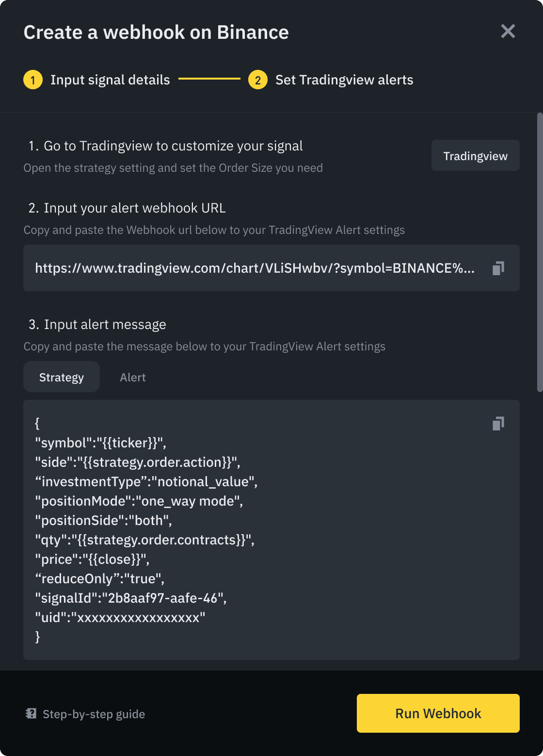Copy the webhook URL with the copy icon
543x756 pixels.
pyautogui.click(x=498, y=268)
